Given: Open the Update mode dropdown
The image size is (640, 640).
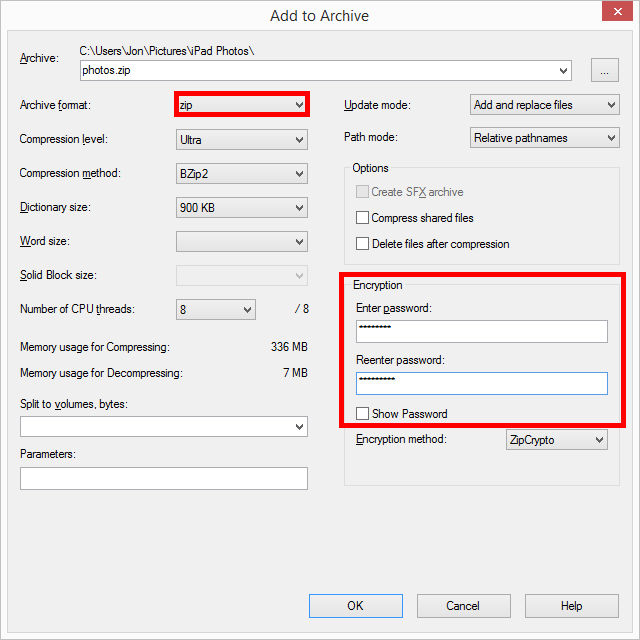Looking at the screenshot, I should [544, 105].
